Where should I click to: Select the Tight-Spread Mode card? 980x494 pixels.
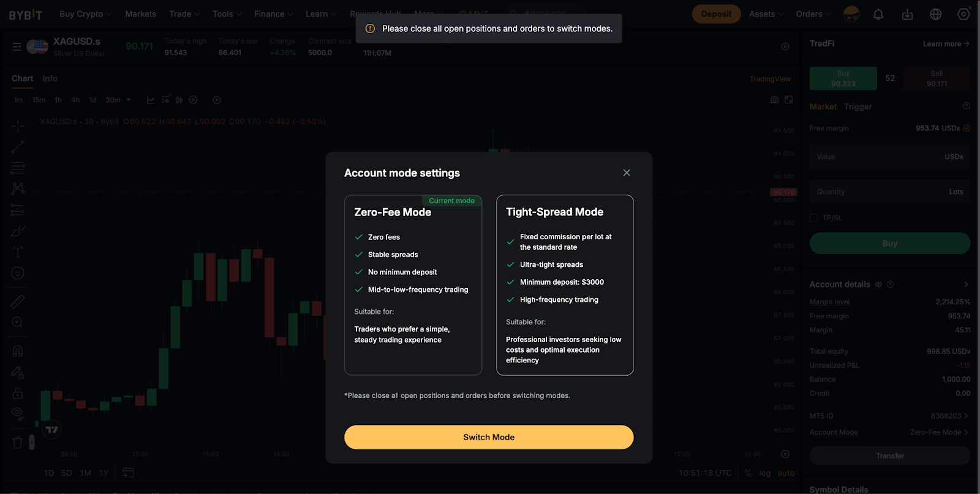[565, 285]
